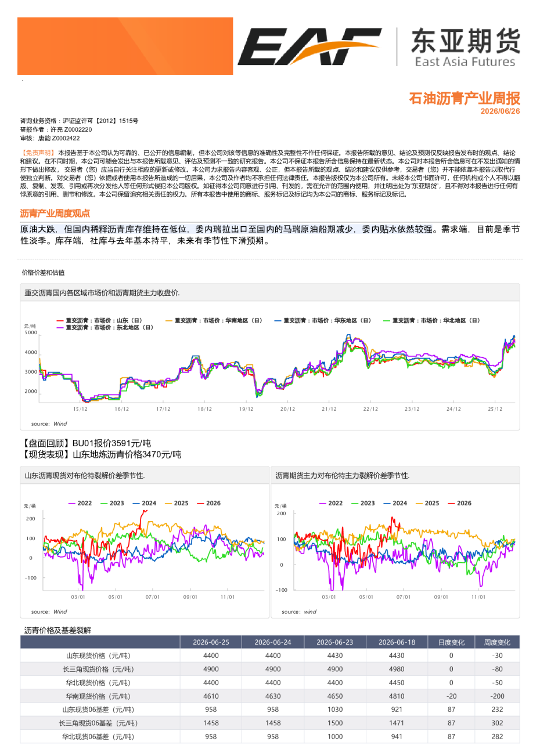
Task: Click column header 2026-06-23
Action: pos(335,642)
